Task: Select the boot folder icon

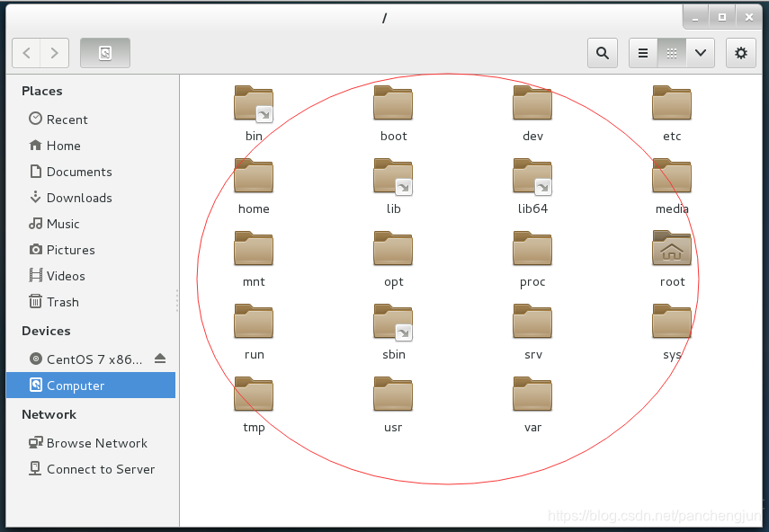Action: pos(393,103)
